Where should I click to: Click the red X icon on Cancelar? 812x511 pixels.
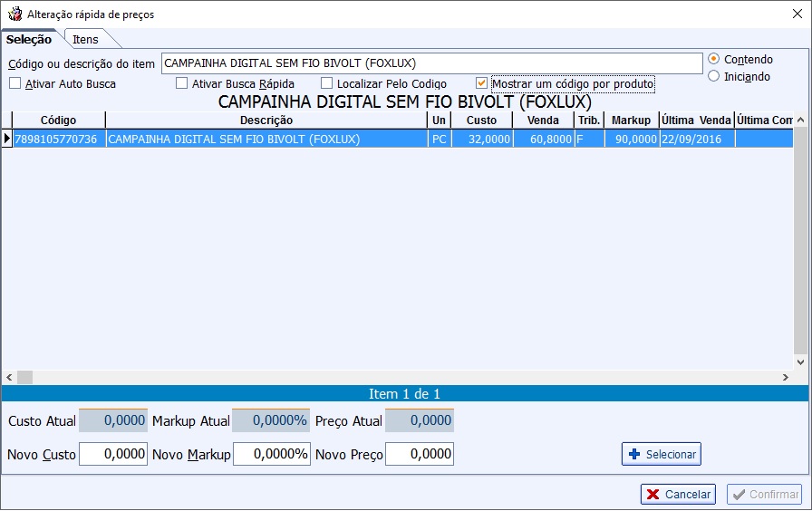[653, 494]
